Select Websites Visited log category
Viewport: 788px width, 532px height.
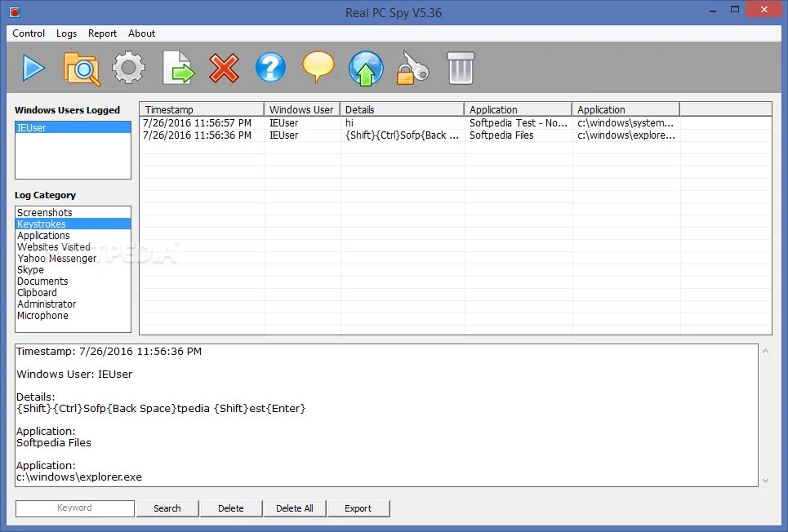[x=73, y=247]
